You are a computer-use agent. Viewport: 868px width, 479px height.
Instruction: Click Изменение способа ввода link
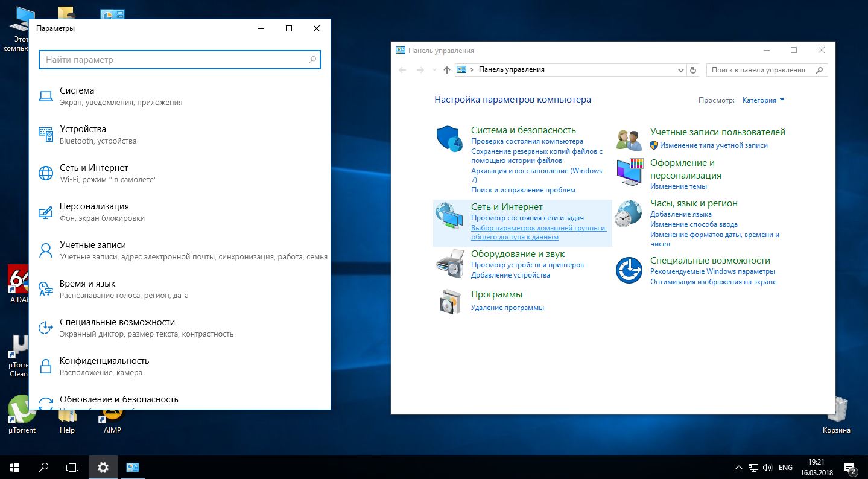[694, 224]
